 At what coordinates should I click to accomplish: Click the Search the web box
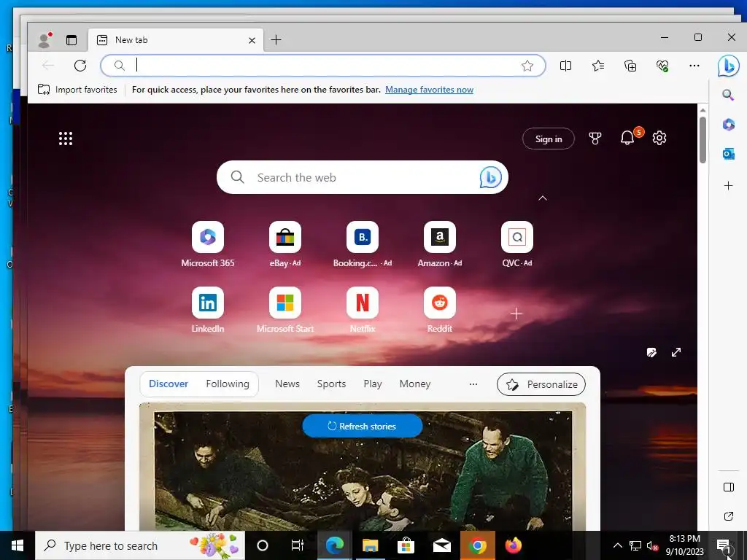[363, 177]
